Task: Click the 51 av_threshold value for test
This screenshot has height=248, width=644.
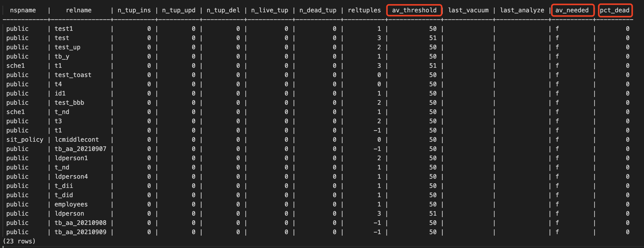Action: 433,38
